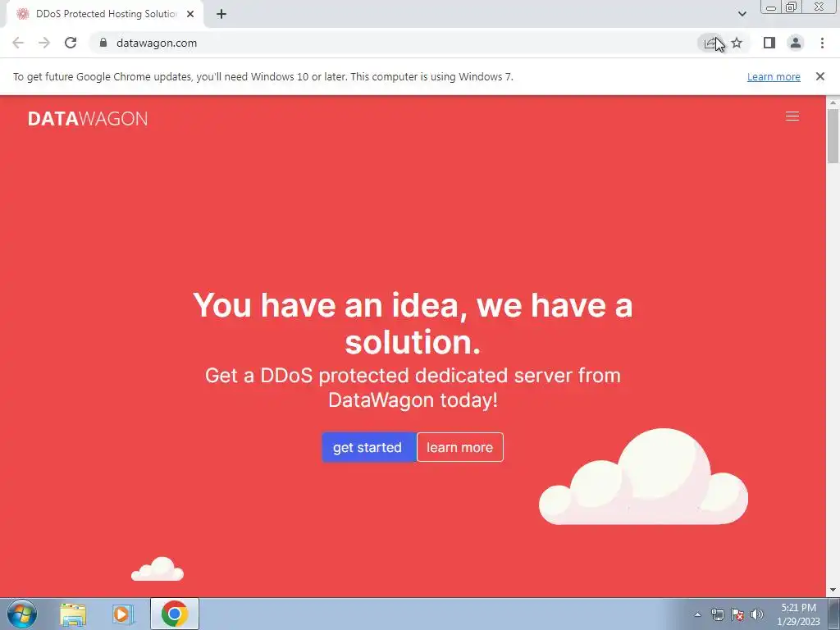Screen dimensions: 840x630
Task: Open Chrome three-dot menu
Action: click(822, 43)
